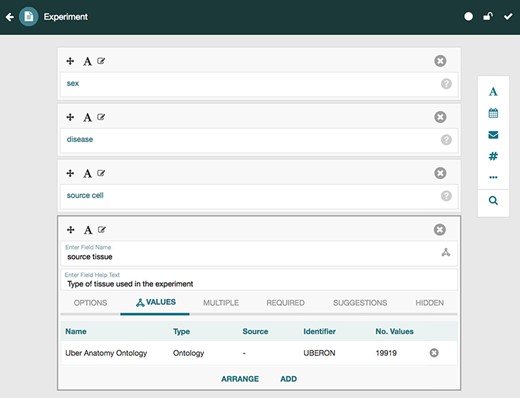Show help for the sex field
This screenshot has height=398, width=520.
click(x=446, y=84)
